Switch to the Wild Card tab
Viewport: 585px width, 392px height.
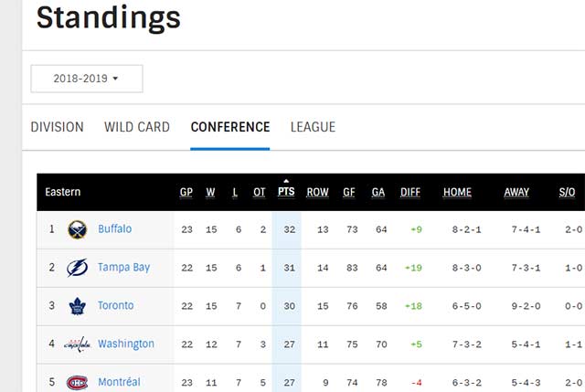pyautogui.click(x=137, y=127)
